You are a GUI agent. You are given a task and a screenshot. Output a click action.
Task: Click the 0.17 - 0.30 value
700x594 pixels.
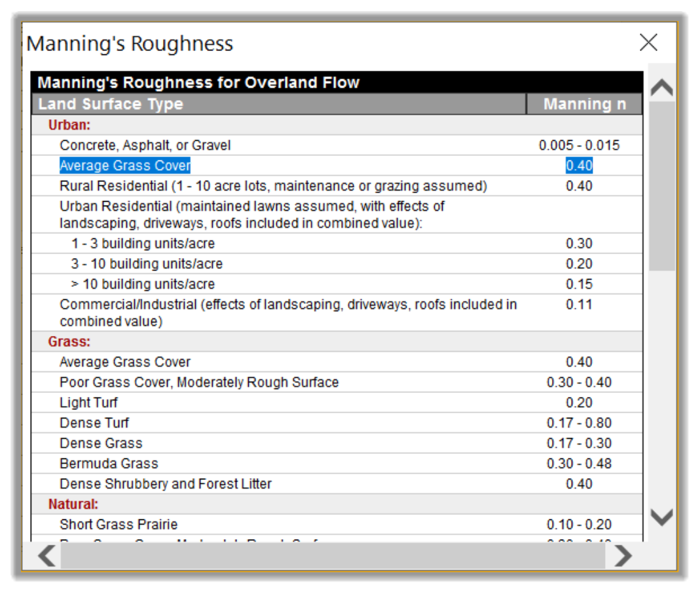pyautogui.click(x=579, y=443)
